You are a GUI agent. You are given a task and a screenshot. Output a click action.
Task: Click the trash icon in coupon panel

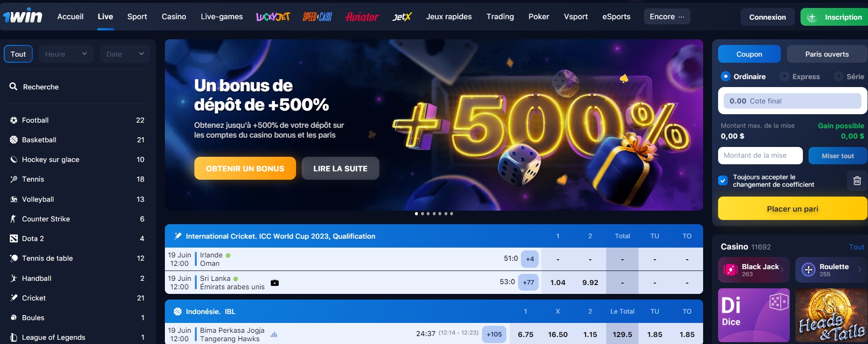[857, 181]
